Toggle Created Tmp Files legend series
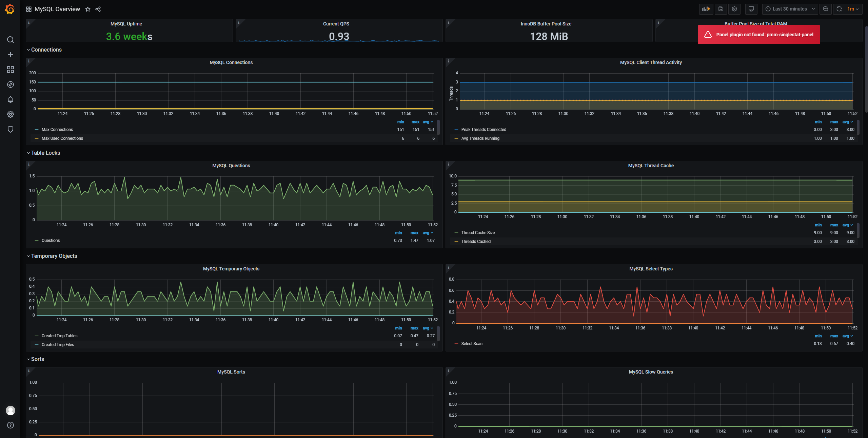This screenshot has width=868, height=438. pyautogui.click(x=58, y=345)
